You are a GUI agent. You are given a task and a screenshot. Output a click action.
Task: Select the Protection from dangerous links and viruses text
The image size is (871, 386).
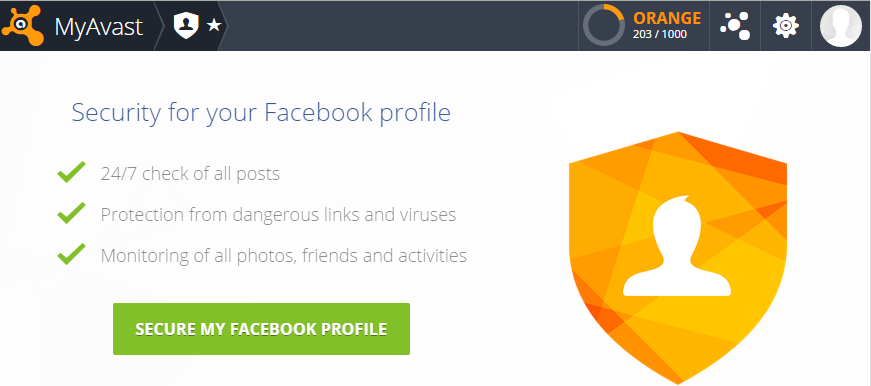278,214
